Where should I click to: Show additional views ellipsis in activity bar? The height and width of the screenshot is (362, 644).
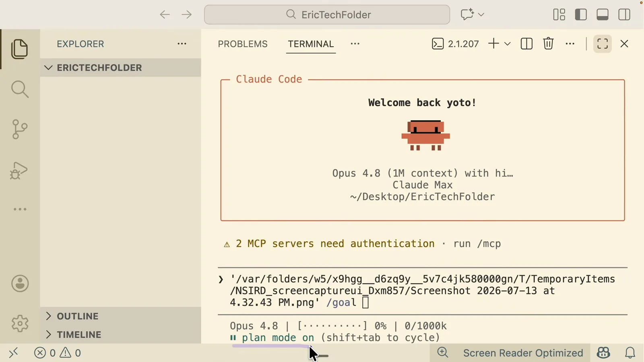[x=20, y=209]
